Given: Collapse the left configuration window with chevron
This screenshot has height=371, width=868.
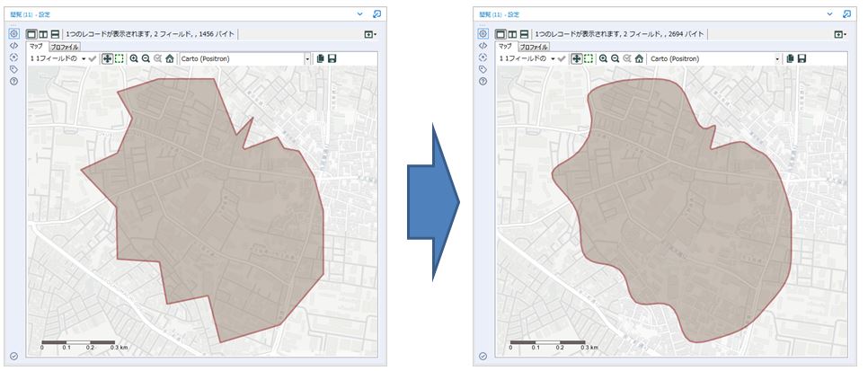Looking at the screenshot, I should (x=360, y=14).
